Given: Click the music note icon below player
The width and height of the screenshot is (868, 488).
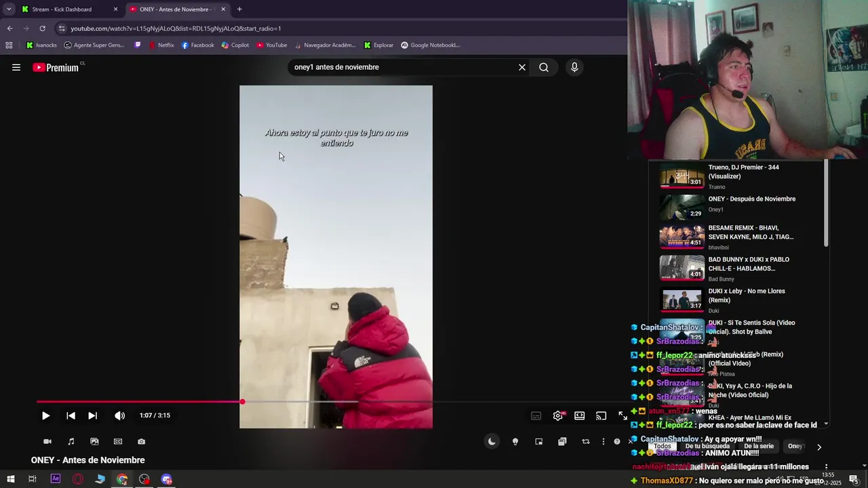Looking at the screenshot, I should (x=71, y=441).
